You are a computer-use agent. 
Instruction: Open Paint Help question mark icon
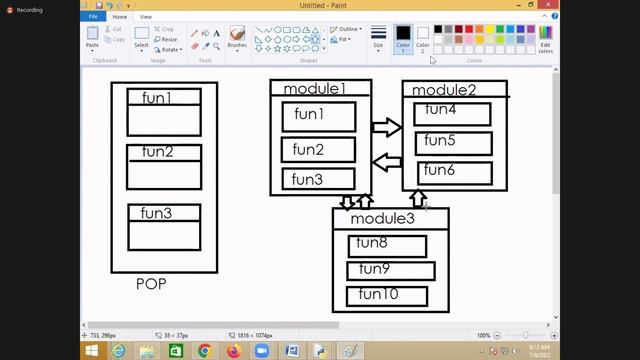tap(554, 16)
